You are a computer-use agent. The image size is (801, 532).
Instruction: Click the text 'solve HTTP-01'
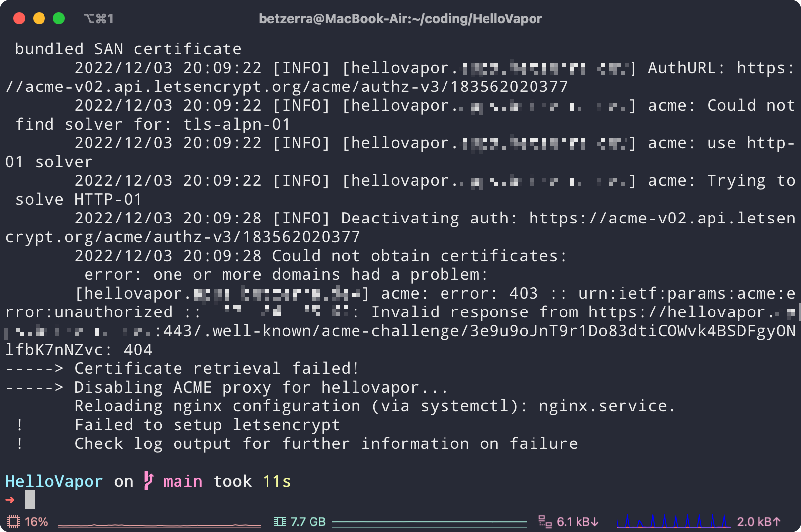79,199
